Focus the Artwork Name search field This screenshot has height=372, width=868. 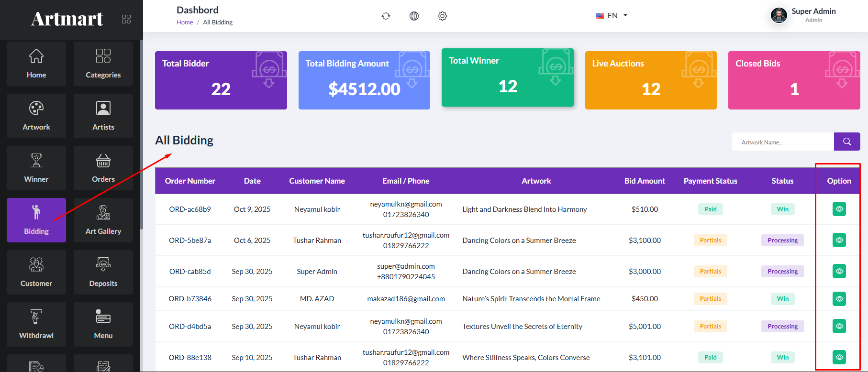pos(783,142)
